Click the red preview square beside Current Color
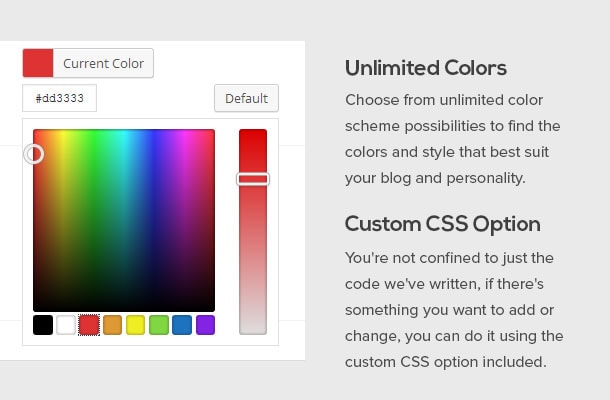 (x=38, y=63)
